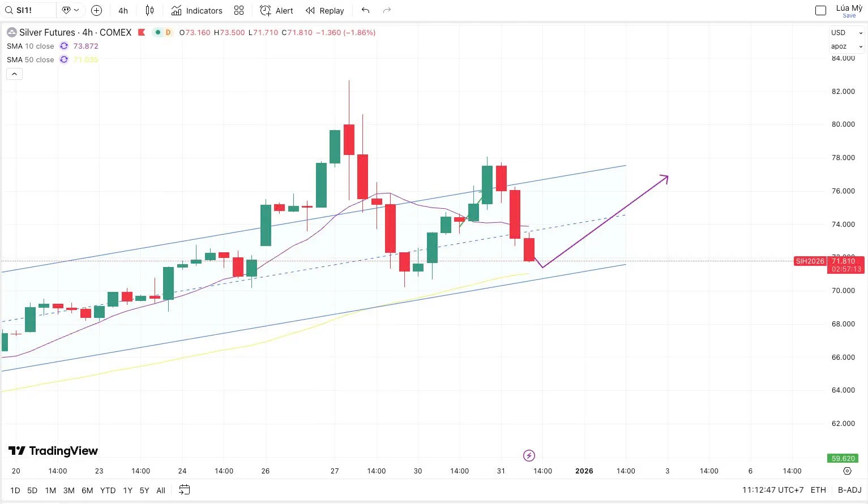Click the red flag next to COMEX
Screen dimensions: 868x504
(x=142, y=32)
